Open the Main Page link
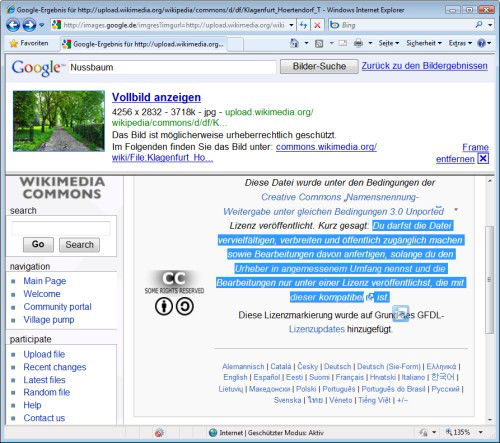This screenshot has width=500, height=443. coord(45,281)
